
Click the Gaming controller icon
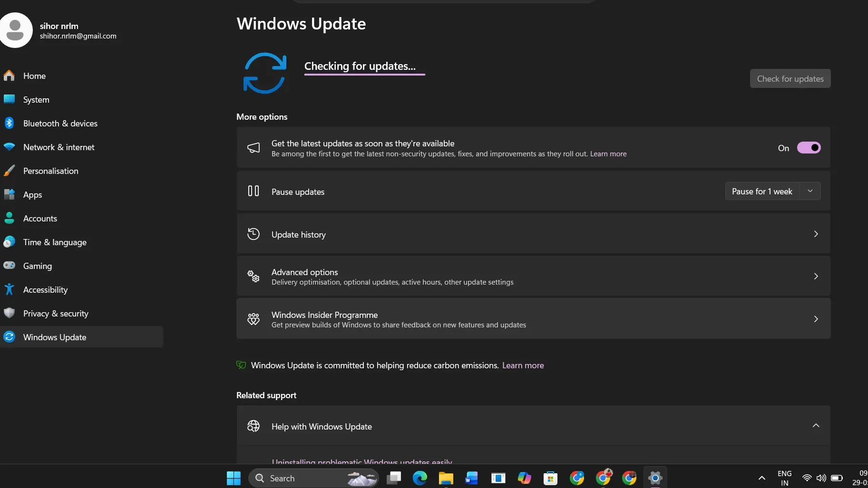pos(9,266)
